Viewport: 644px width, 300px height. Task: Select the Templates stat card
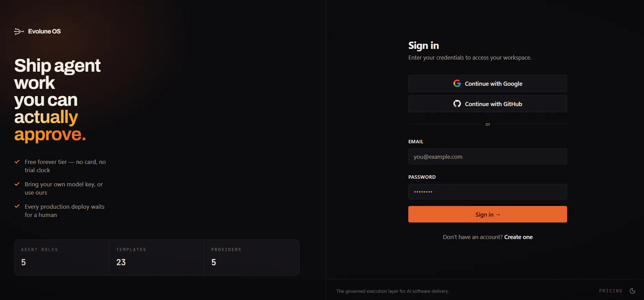tap(157, 258)
